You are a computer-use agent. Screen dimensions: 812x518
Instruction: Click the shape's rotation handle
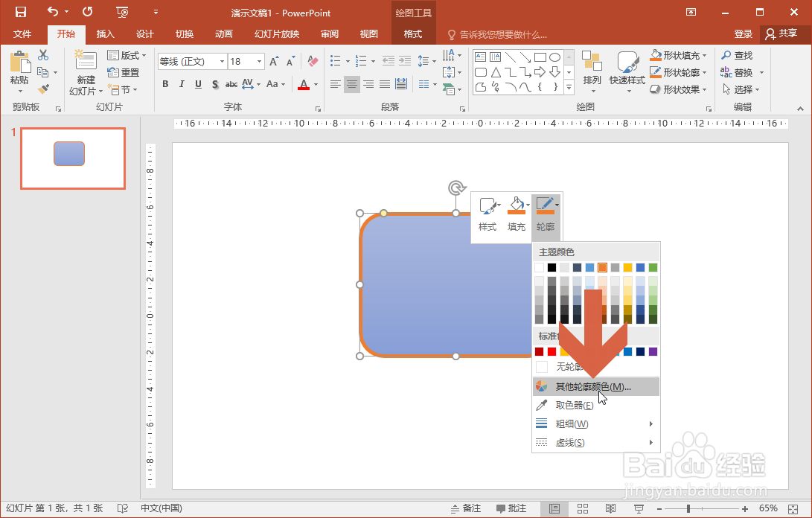click(x=456, y=188)
